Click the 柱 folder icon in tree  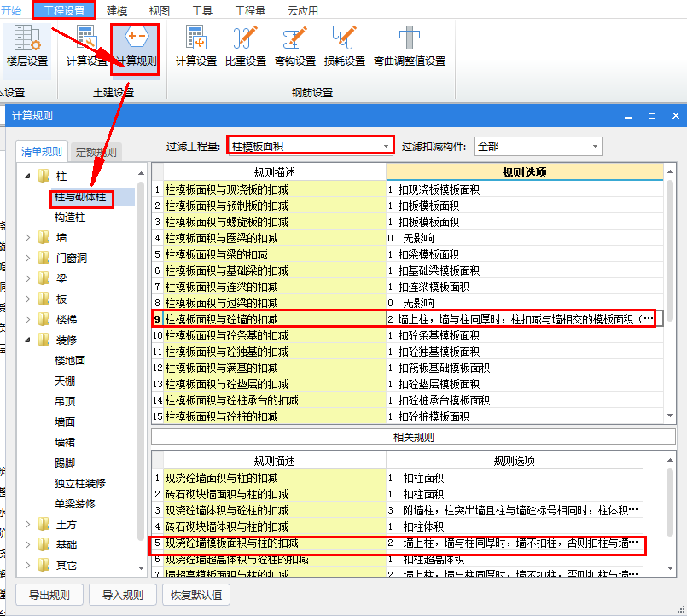tap(44, 176)
